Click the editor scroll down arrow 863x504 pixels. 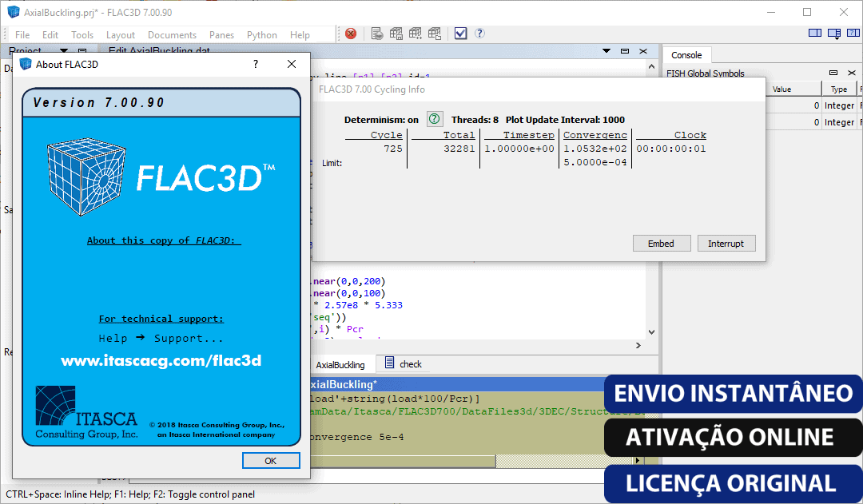(652, 331)
